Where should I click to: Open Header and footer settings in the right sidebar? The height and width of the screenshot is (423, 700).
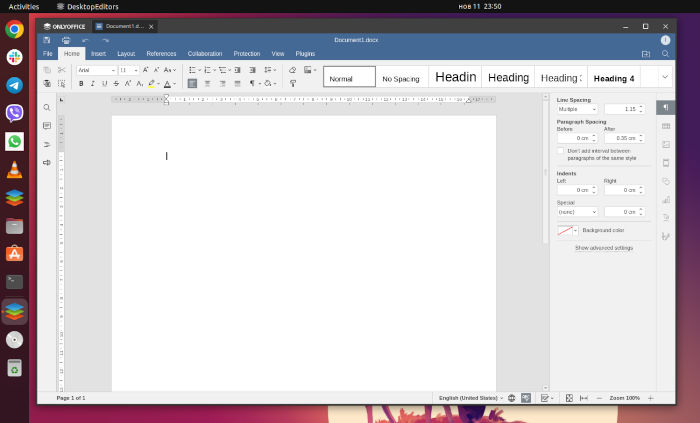point(666,163)
